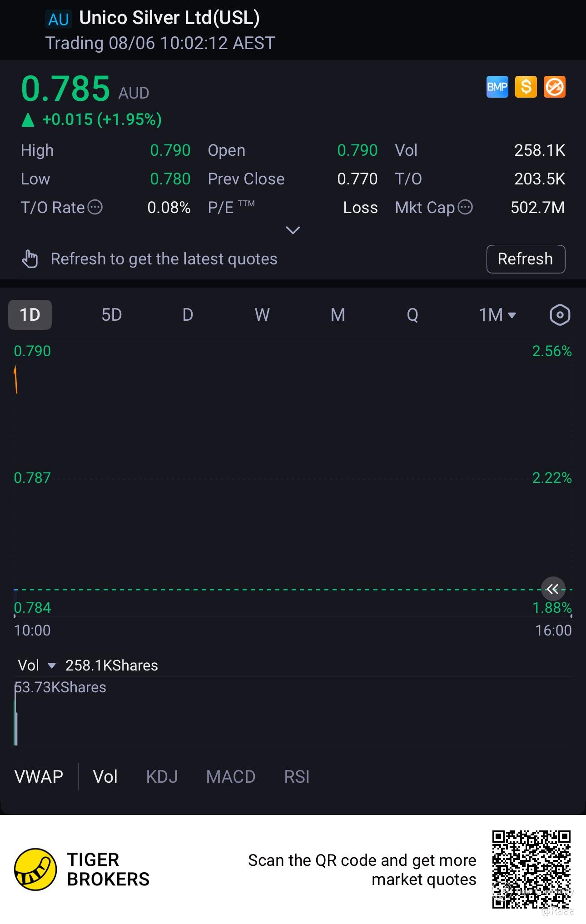Tap the orange no-shorting circle icon
Viewport: 586px width, 924px height.
[x=554, y=87]
